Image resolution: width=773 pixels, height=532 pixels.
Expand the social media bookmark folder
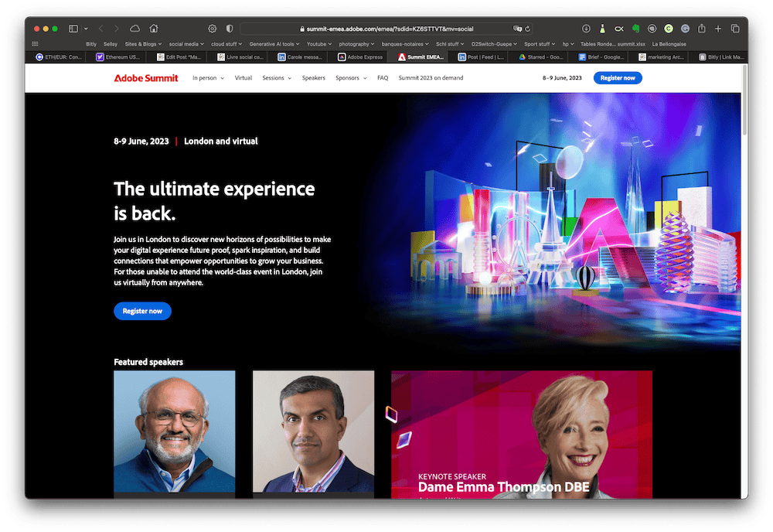click(x=186, y=44)
